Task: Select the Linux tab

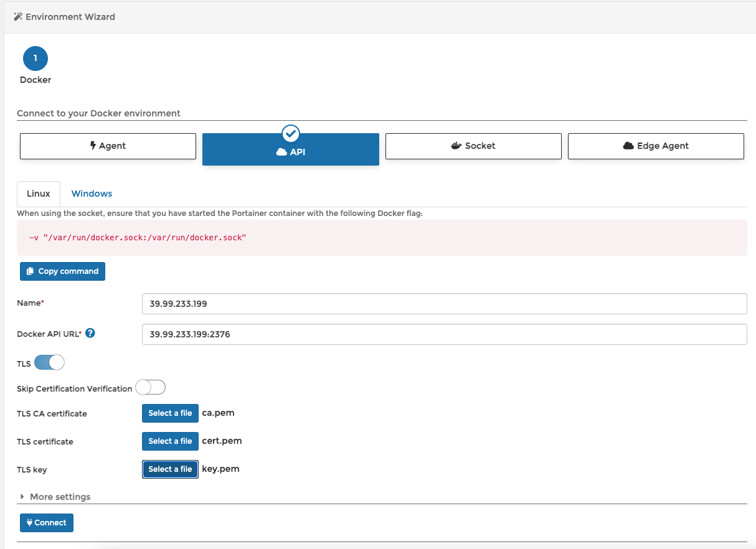Action: [39, 194]
